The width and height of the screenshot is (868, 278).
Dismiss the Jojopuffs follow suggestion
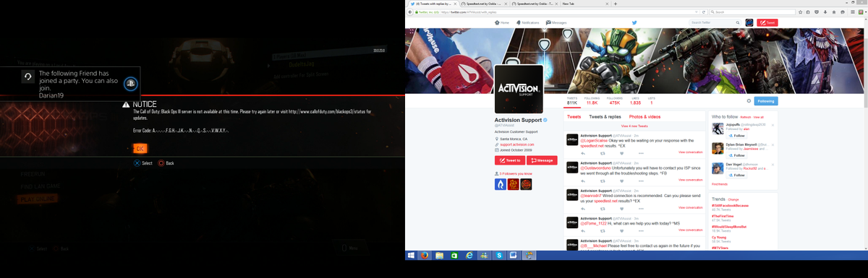[x=773, y=125]
